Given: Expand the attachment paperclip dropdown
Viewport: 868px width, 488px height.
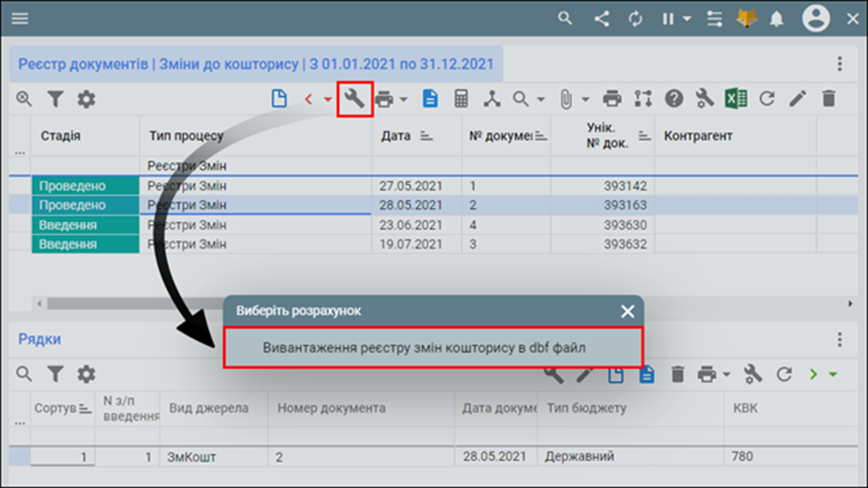Looking at the screenshot, I should coord(585,100).
